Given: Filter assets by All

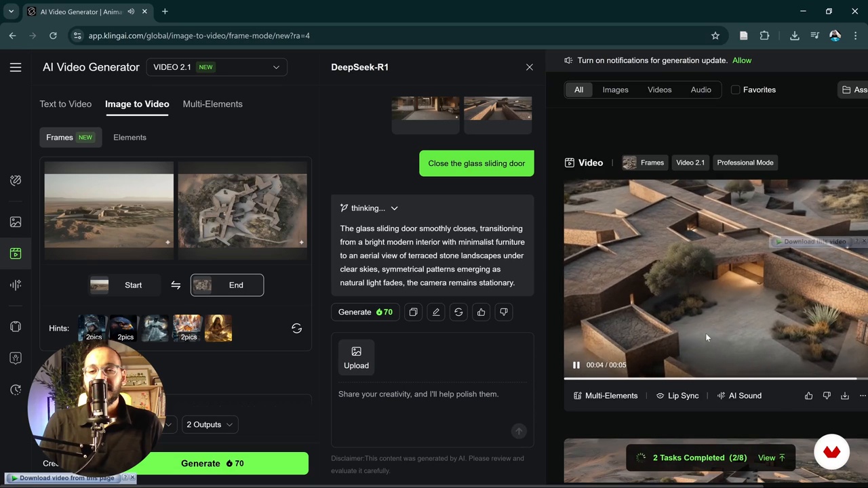Looking at the screenshot, I should tap(578, 89).
